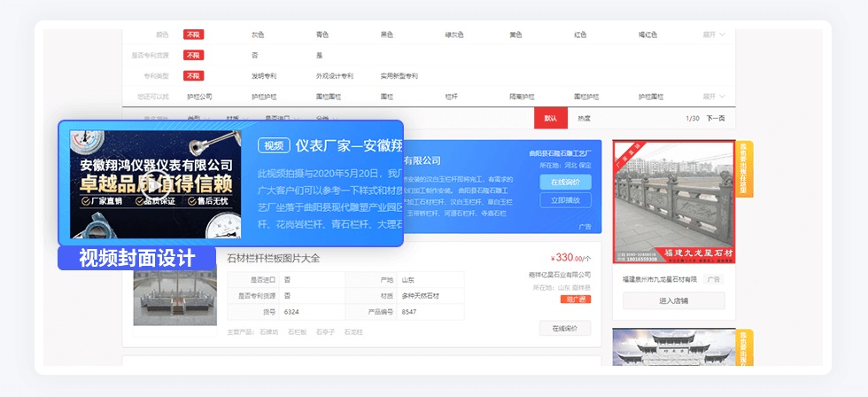Click 立即播放 in the blue ad card
This screenshot has height=397, width=868.
tap(565, 200)
